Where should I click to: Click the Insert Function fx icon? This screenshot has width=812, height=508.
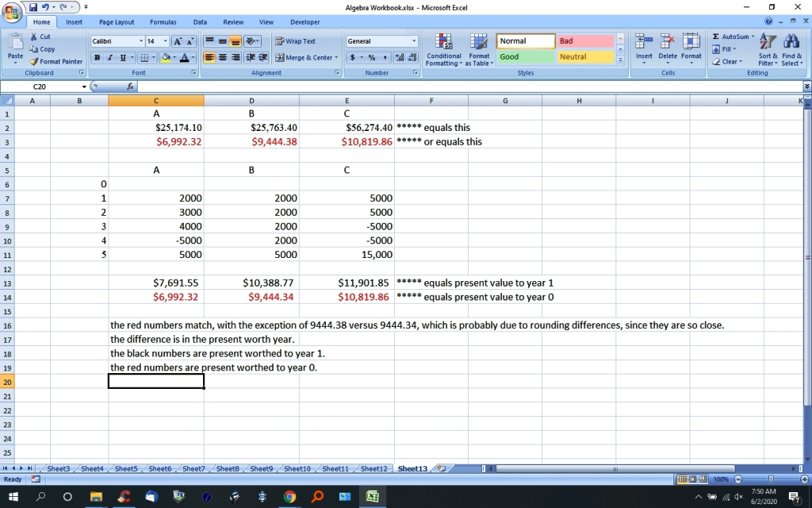click(x=129, y=87)
